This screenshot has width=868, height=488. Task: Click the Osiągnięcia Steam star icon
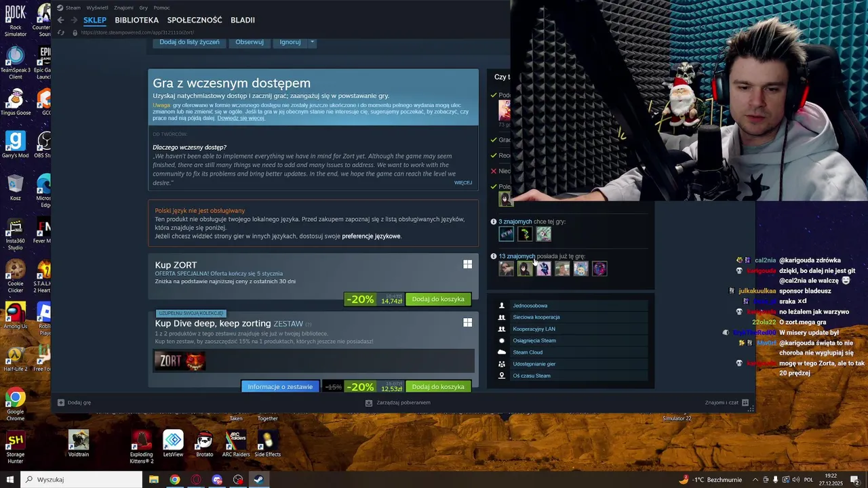tap(502, 340)
